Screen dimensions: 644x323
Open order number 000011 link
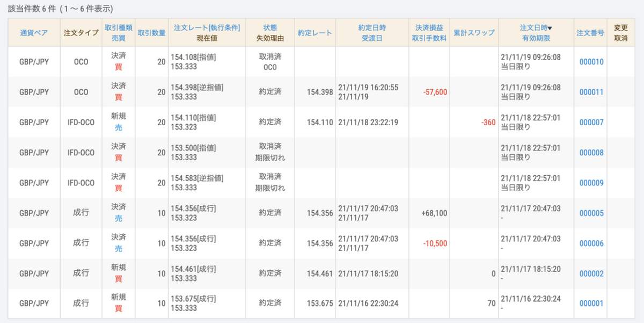click(x=591, y=92)
